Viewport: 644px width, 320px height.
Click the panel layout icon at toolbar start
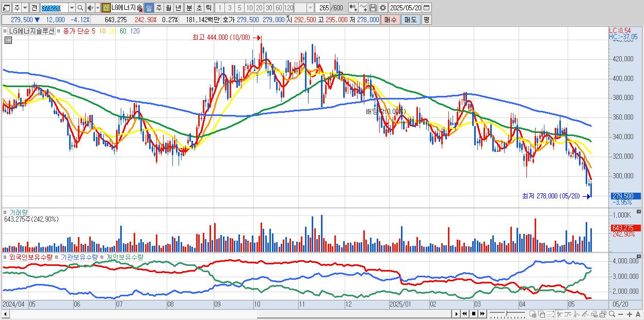point(6,8)
